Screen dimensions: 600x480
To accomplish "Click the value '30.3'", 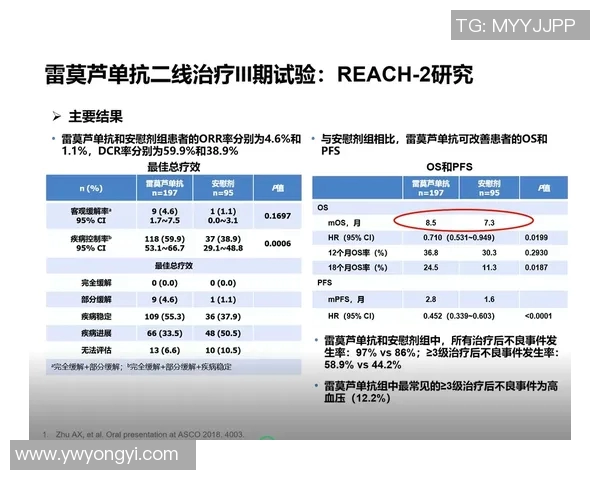I will tap(489, 253).
